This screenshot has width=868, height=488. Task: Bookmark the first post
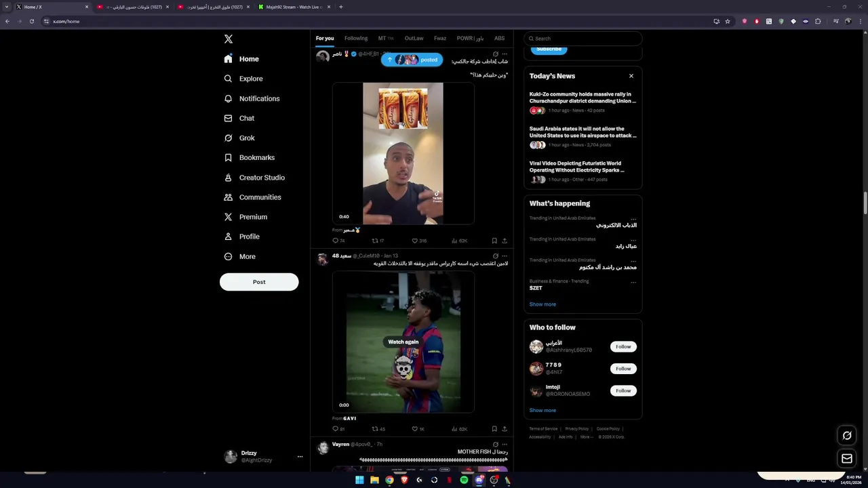pos(494,241)
